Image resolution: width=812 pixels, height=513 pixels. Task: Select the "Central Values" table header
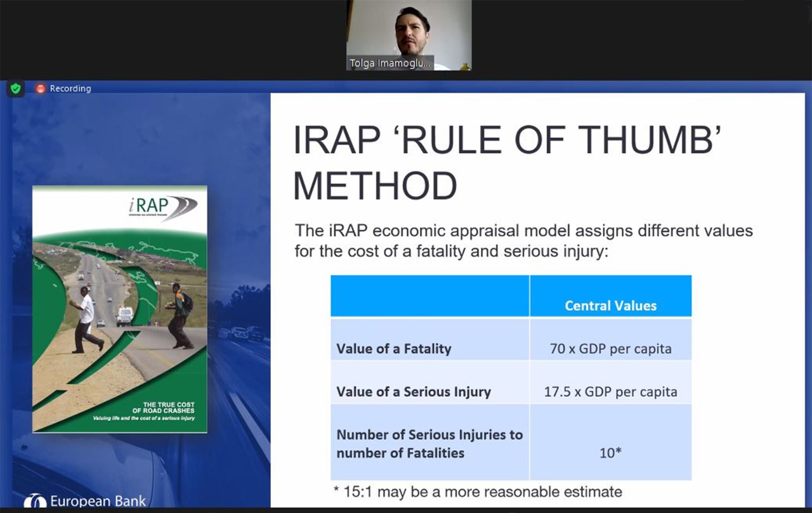610,306
